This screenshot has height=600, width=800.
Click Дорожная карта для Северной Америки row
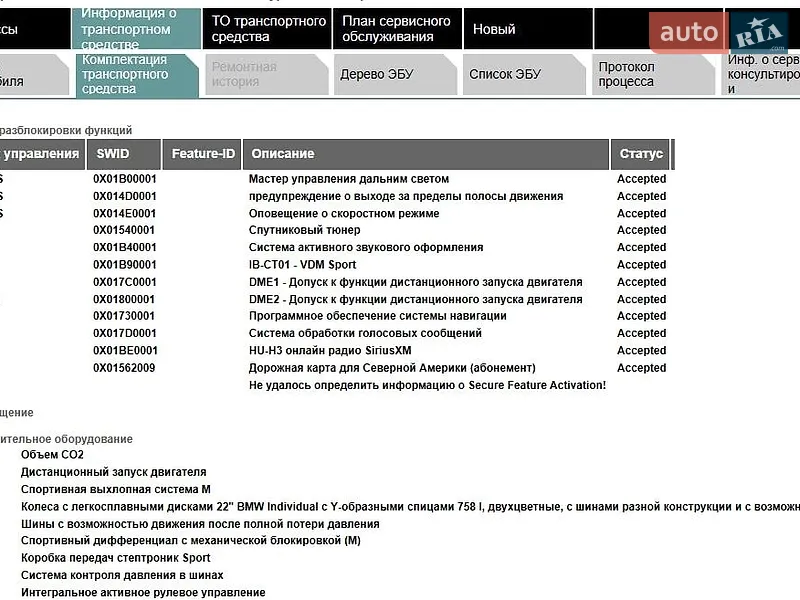tap(392, 368)
